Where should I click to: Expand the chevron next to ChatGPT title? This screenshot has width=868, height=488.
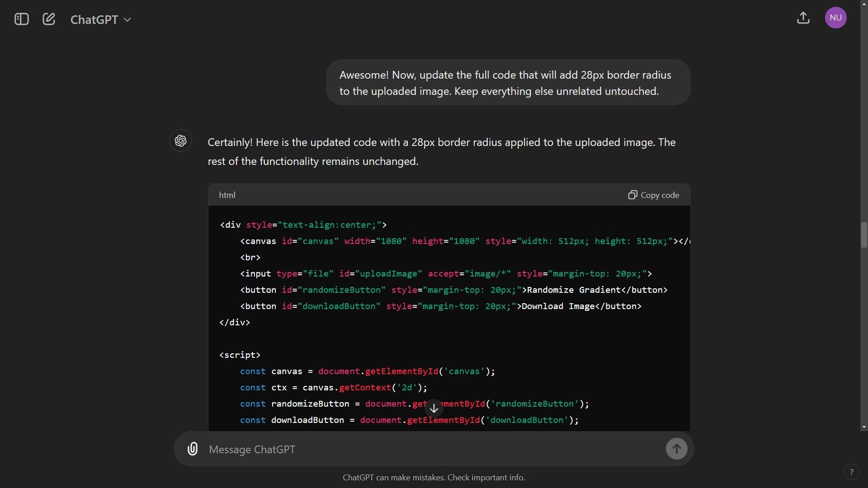[127, 19]
